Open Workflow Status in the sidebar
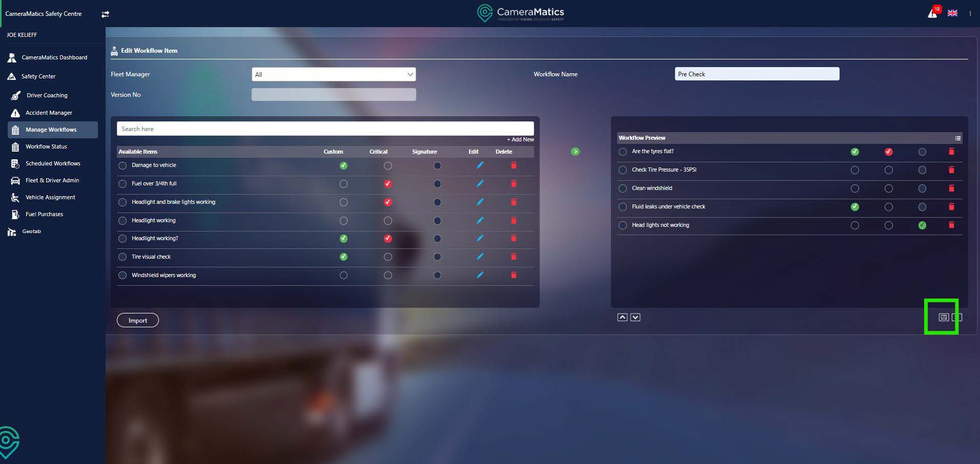The width and height of the screenshot is (980, 464). tap(46, 146)
